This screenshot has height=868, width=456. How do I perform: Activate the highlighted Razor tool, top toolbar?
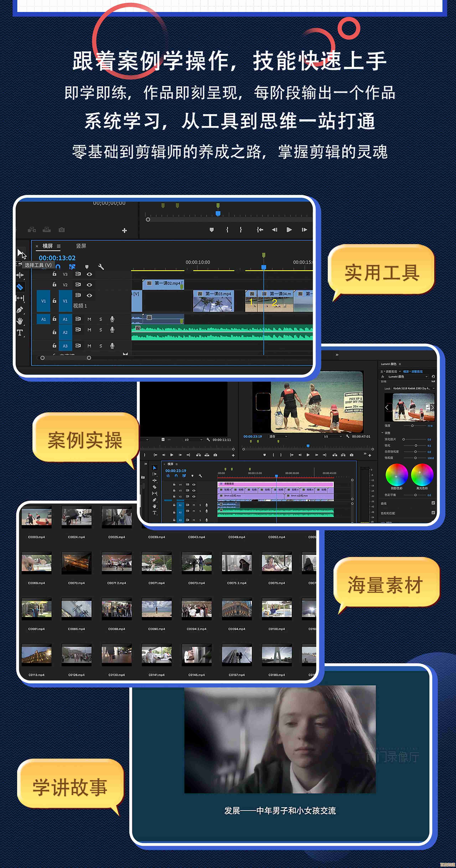pyautogui.click(x=20, y=287)
